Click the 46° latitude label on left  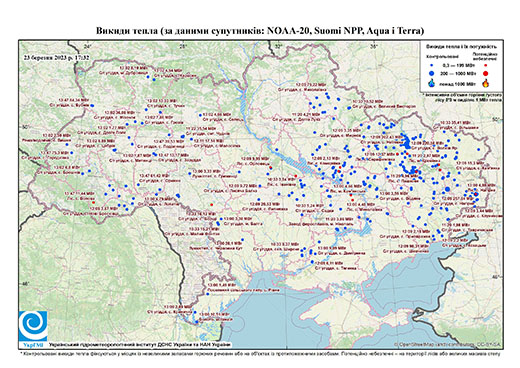(x=25, y=284)
